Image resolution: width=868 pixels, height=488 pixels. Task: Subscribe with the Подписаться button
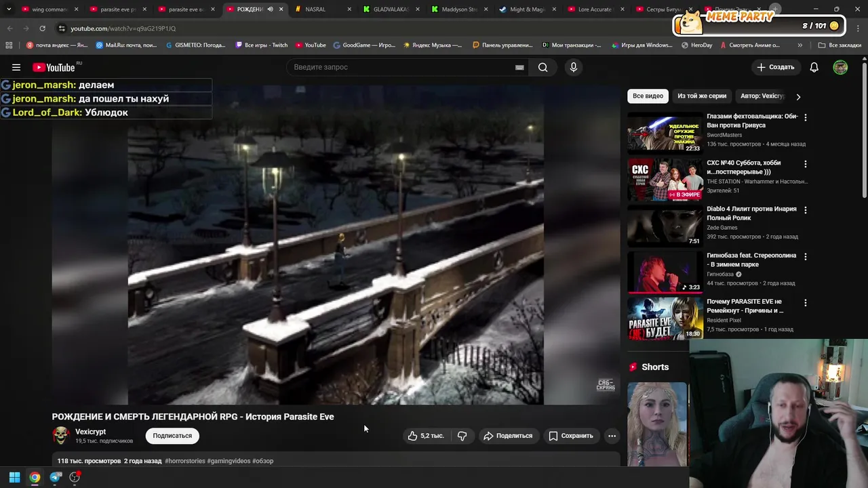172,436
